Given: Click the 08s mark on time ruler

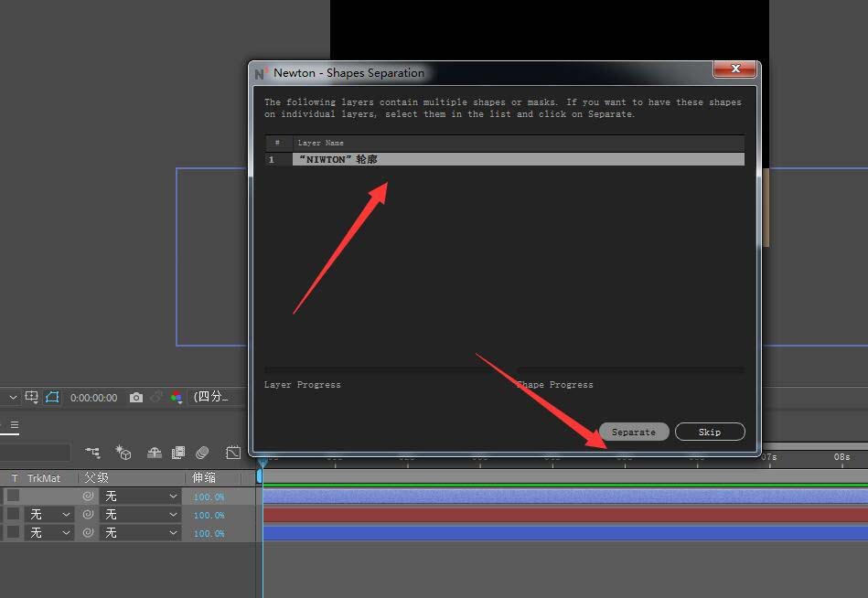Looking at the screenshot, I should 841,457.
